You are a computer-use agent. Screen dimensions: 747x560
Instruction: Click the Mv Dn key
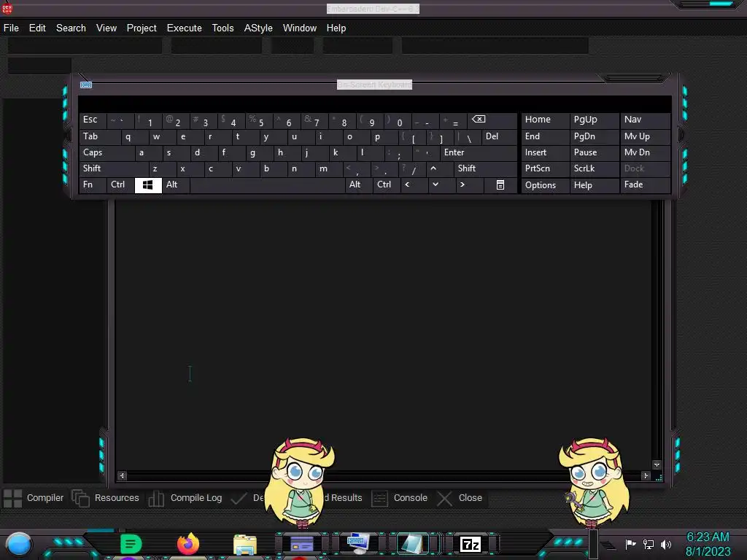tap(645, 153)
